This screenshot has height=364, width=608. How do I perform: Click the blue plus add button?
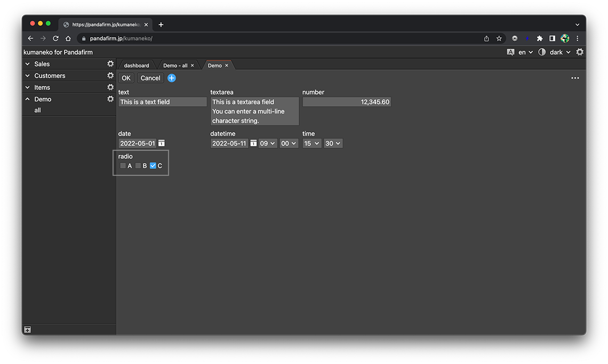pyautogui.click(x=172, y=78)
